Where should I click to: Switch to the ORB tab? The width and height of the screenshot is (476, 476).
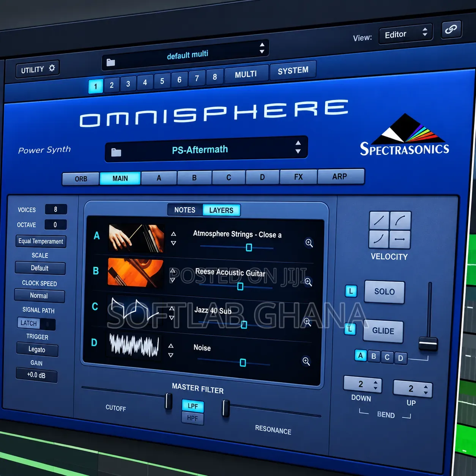pos(81,179)
